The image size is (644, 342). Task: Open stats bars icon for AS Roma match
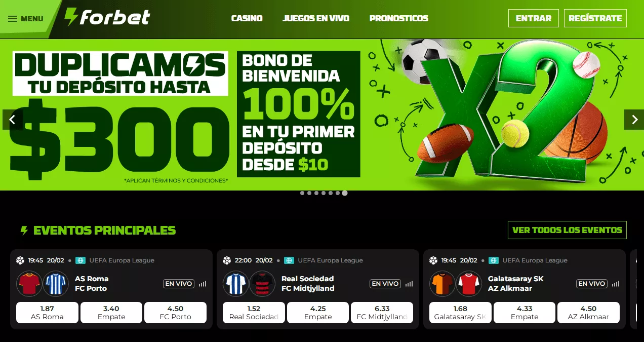(x=203, y=284)
